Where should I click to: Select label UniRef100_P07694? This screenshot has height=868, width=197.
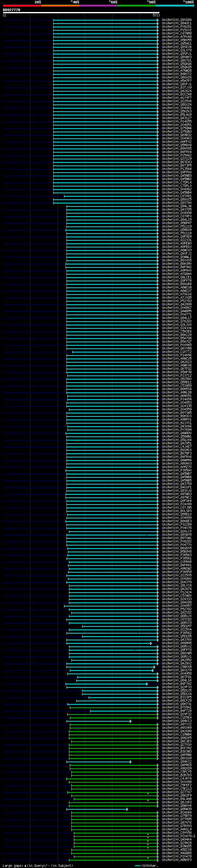click(x=177, y=430)
